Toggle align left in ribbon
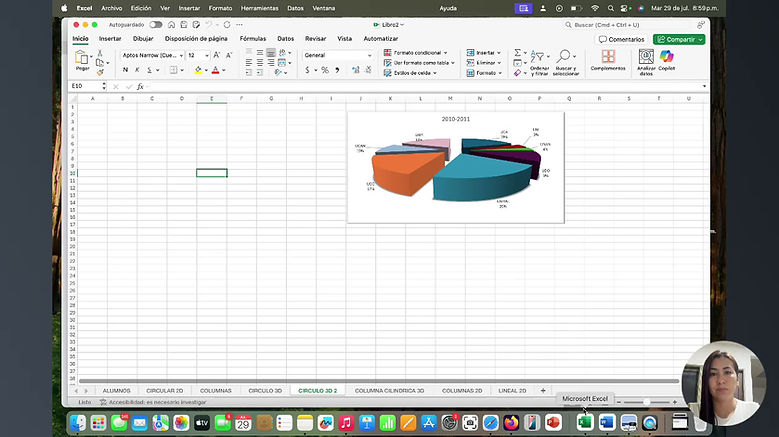 tap(249, 63)
